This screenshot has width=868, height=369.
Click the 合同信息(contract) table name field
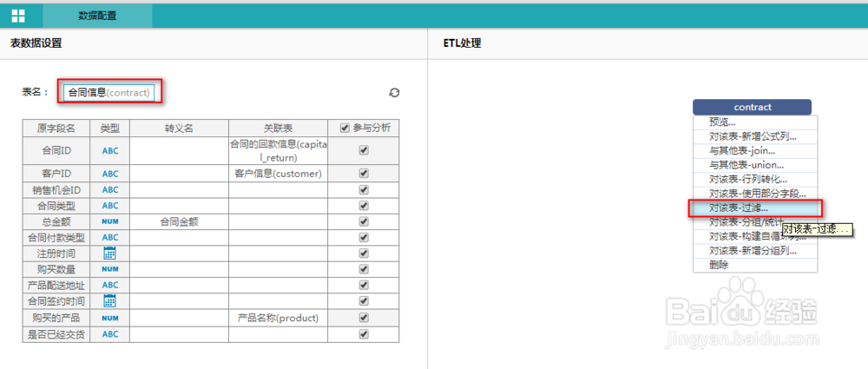(108, 93)
